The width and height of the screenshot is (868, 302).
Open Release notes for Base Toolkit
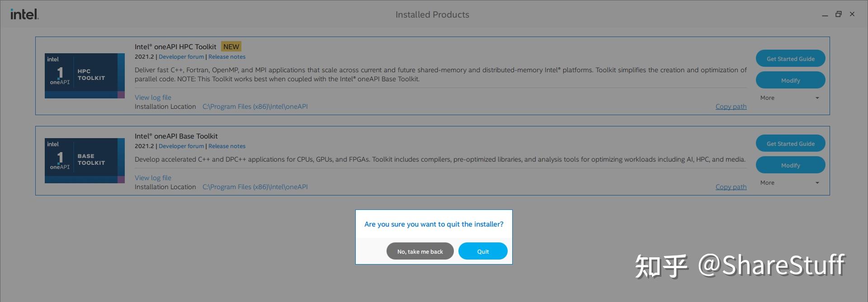(227, 146)
